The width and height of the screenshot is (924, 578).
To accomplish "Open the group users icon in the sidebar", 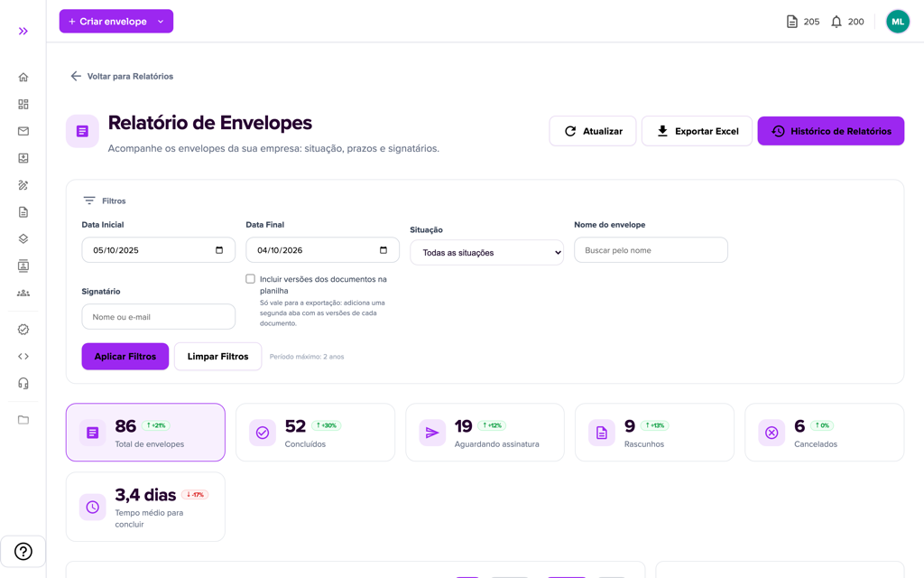I will pyautogui.click(x=23, y=294).
